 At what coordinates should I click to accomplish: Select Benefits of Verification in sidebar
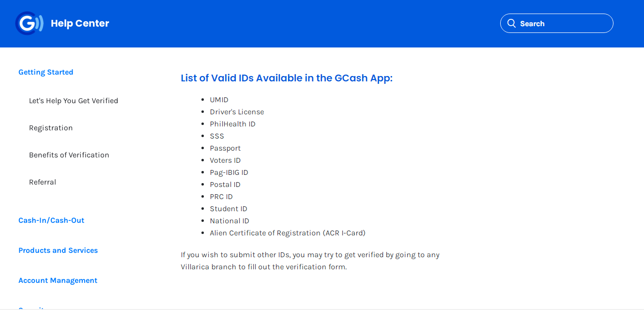pos(69,155)
